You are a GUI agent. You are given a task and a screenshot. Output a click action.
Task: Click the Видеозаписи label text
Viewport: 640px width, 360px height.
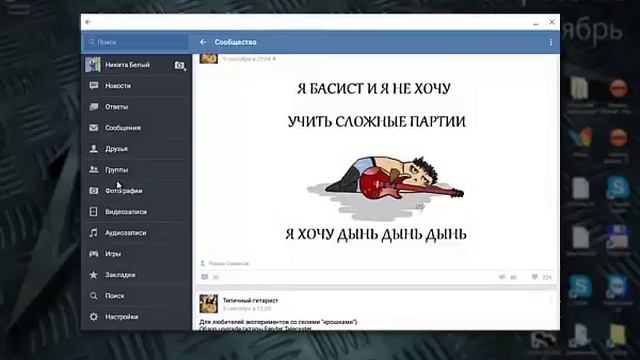126,212
